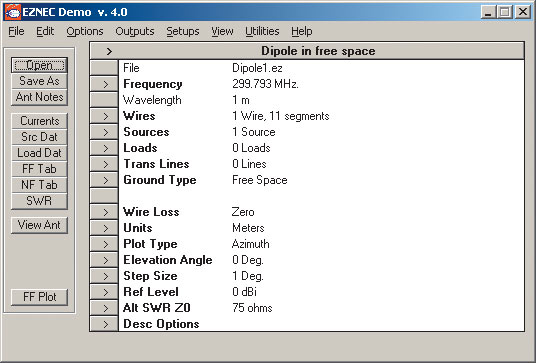Click the file name 'Dipole1.ez'

tap(257, 68)
